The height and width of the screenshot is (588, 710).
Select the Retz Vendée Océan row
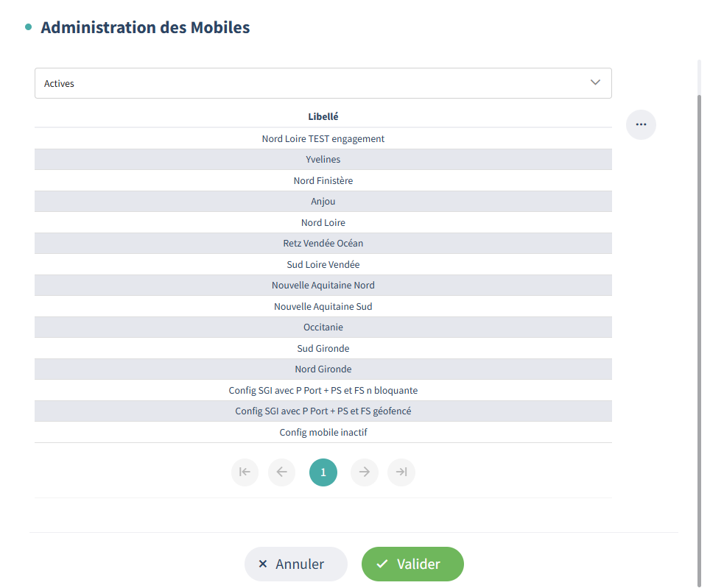(323, 244)
